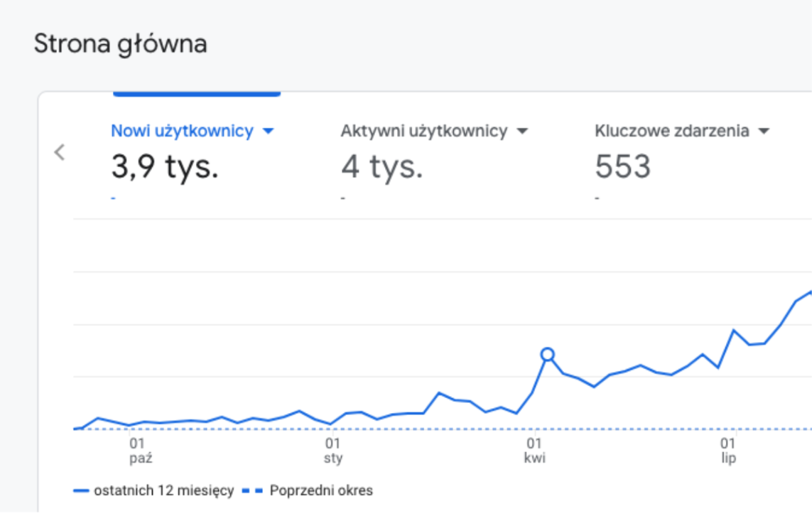Click the "01 kwi" axis label
Image resolution: width=812 pixels, height=514 pixels.
coord(534,451)
